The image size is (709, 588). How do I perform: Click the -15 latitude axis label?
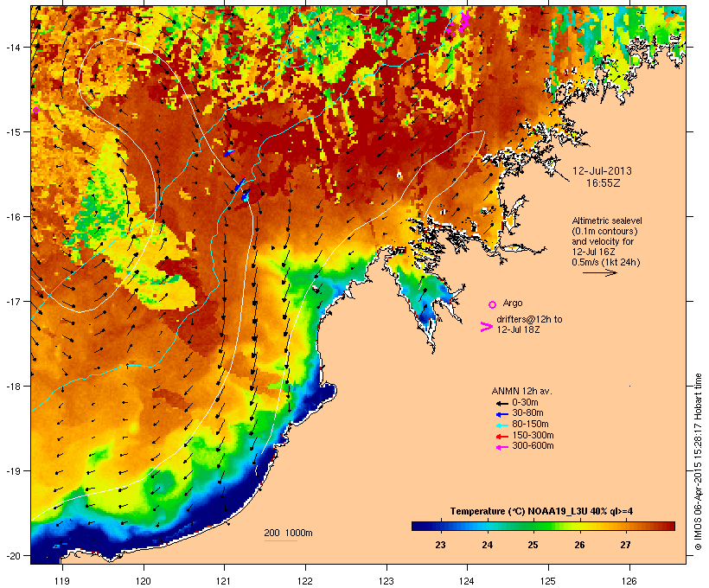[x=12, y=132]
